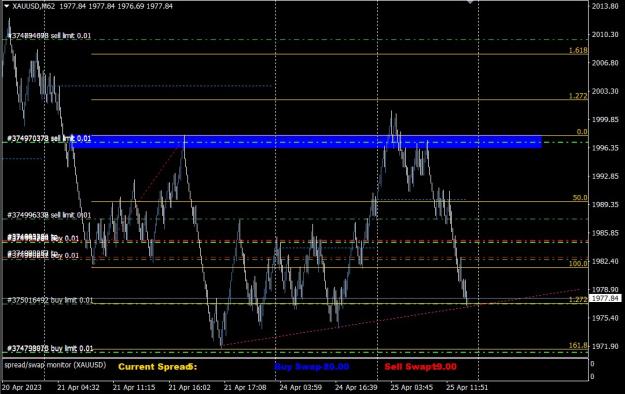
Task: Click the 1989.35 price scale value
Action: tap(605, 205)
